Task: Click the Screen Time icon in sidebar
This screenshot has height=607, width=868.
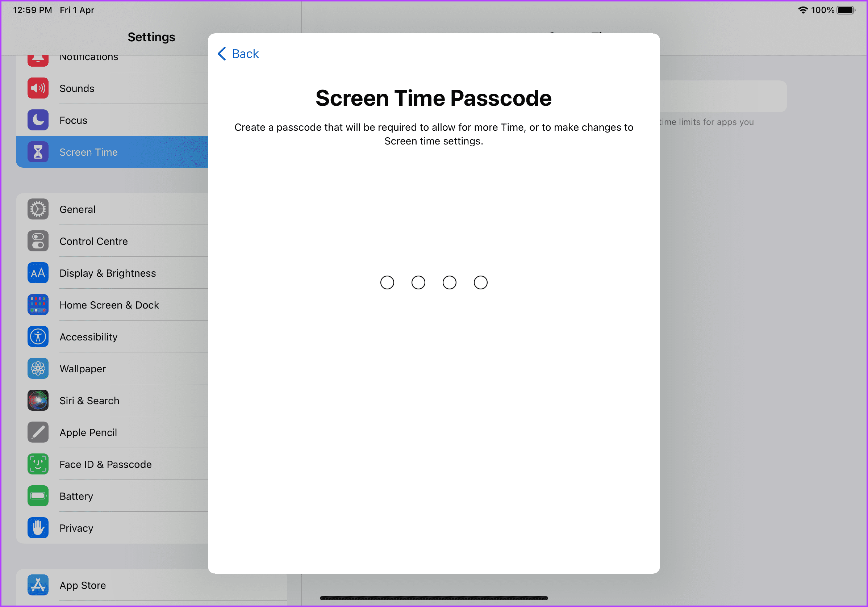Action: [38, 152]
